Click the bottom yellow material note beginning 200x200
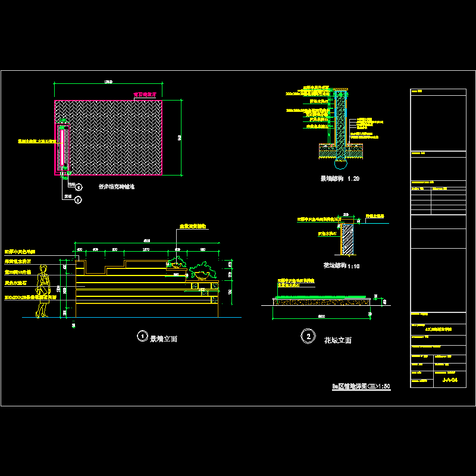The height and width of the screenshot is (476, 476). click(31, 297)
